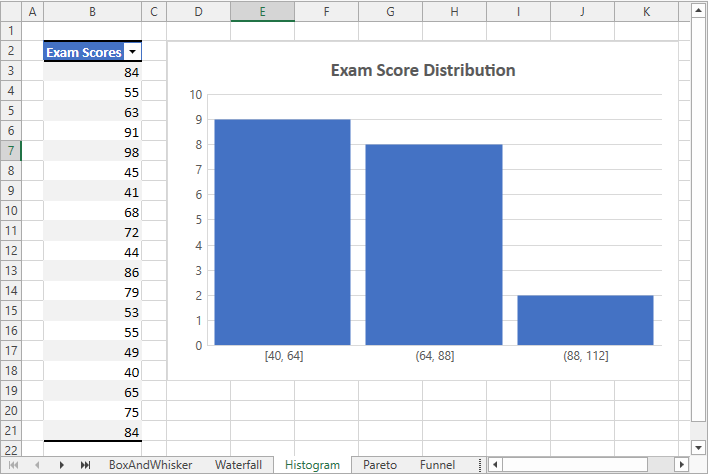The height and width of the screenshot is (474, 708).
Task: Click the vertical scrollbar down arrow
Action: [x=698, y=448]
